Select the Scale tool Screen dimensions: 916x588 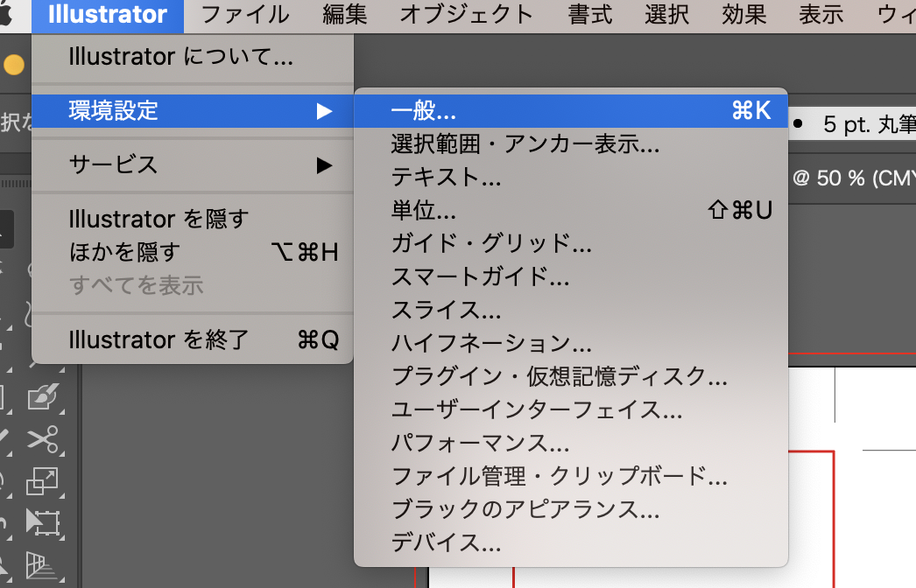(44, 481)
